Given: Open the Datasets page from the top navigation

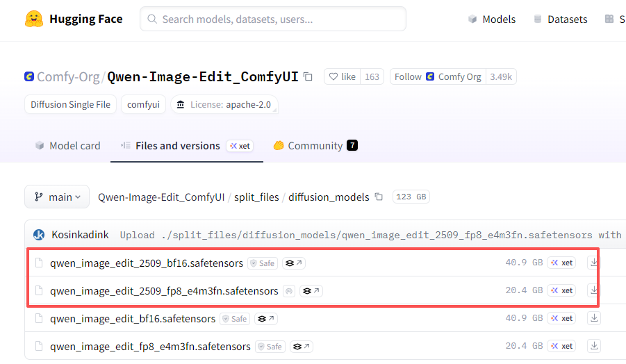Looking at the screenshot, I should [561, 19].
